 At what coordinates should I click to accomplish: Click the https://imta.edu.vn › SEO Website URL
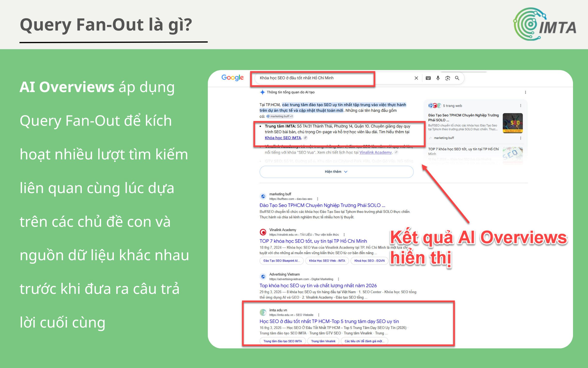coord(291,315)
